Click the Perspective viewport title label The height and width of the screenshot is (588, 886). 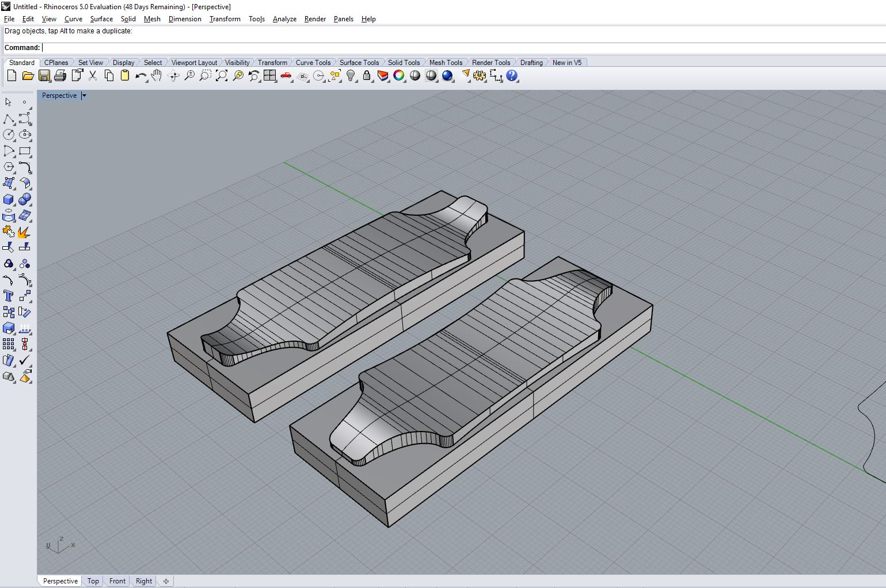pyautogui.click(x=59, y=96)
